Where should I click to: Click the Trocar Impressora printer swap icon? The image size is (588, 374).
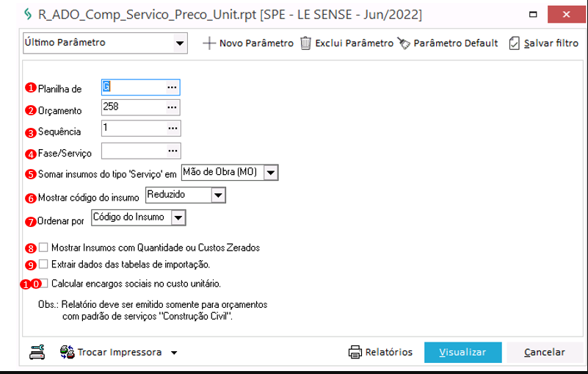[x=67, y=352]
